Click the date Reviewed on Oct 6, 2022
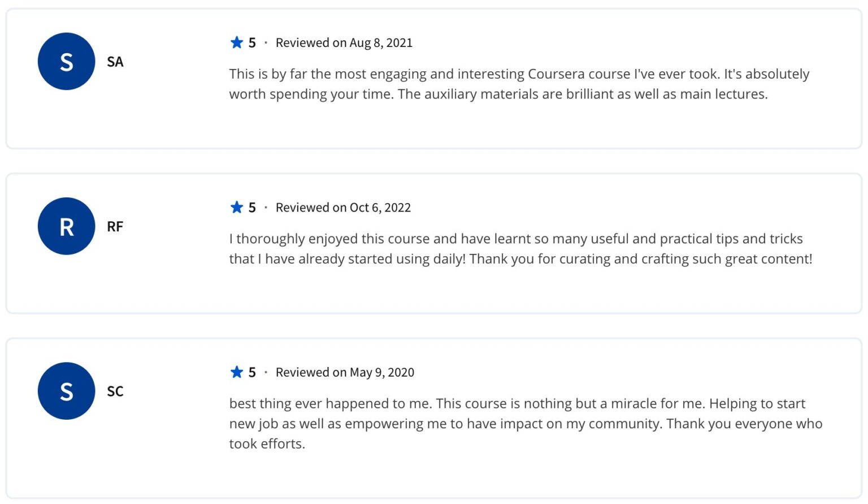Image resolution: width=868 pixels, height=504 pixels. (x=343, y=208)
